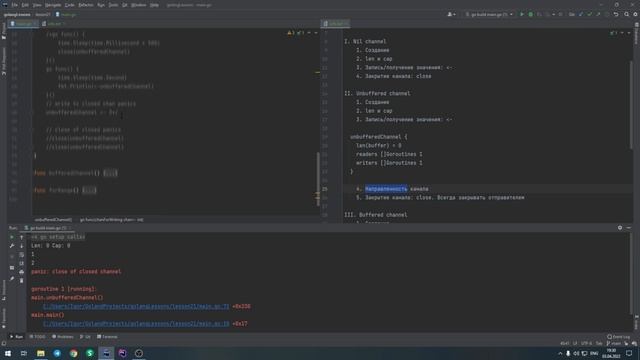Open Chrome from taskbar
Viewport: 640px width, 360px height.
(x=73, y=353)
